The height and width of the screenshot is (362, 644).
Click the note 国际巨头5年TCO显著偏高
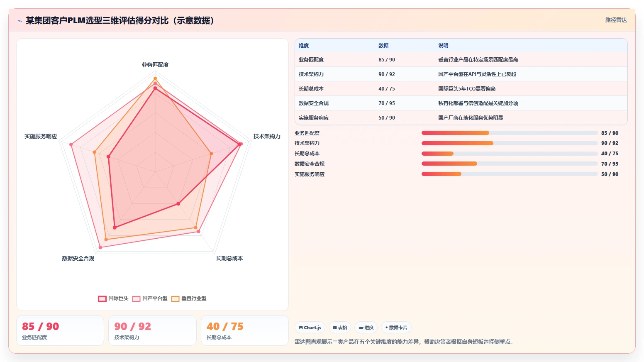click(467, 89)
